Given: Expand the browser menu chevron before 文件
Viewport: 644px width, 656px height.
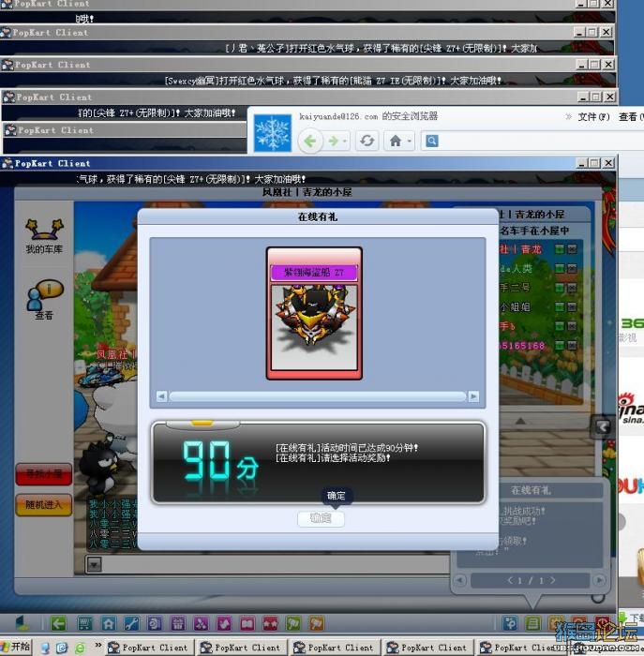Looking at the screenshot, I should [568, 117].
